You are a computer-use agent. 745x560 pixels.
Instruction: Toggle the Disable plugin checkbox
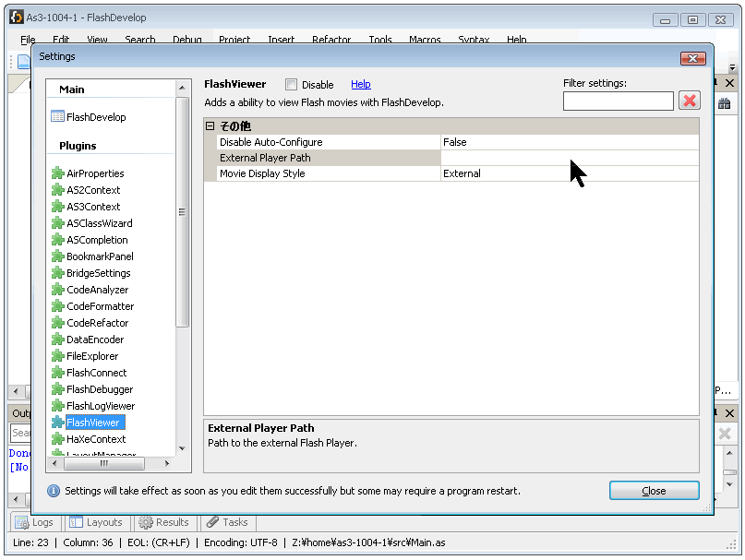(291, 85)
